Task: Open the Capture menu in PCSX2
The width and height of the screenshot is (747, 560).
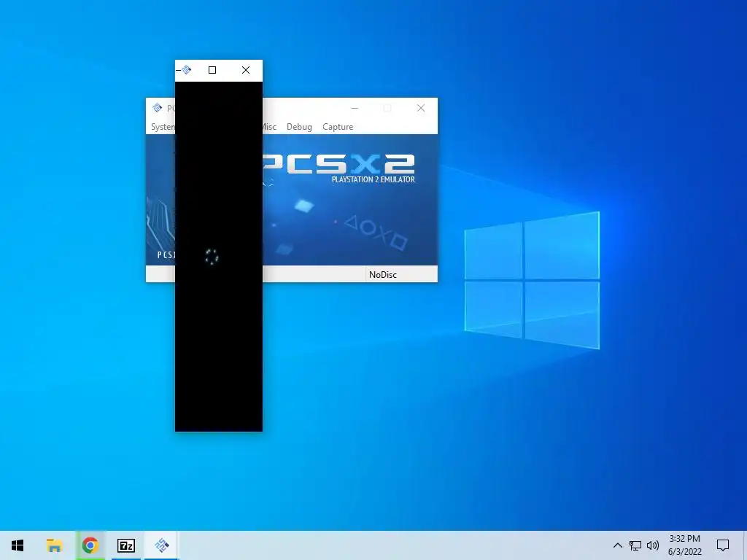Action: tap(338, 127)
